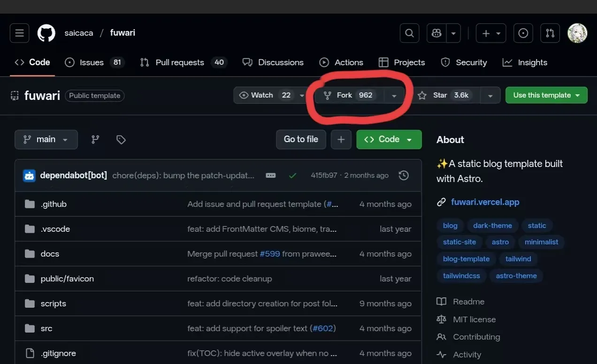597x364 pixels.
Task: Open the .gitignore file
Action: point(58,353)
